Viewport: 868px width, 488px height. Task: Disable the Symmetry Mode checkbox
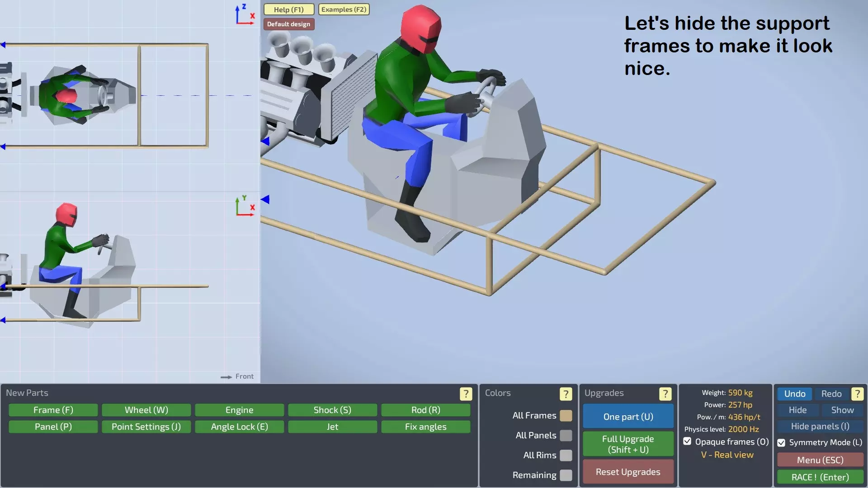click(x=781, y=442)
